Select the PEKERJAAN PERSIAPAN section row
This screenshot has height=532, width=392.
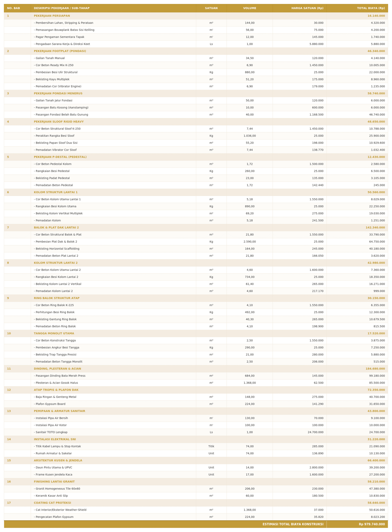click(x=196, y=16)
